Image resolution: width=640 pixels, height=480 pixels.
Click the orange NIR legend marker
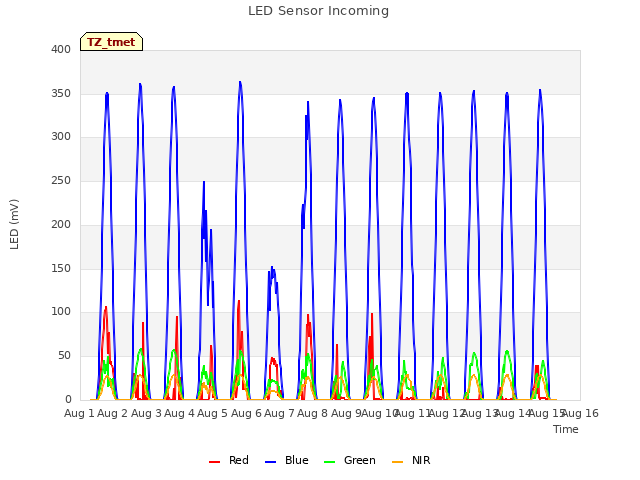click(397, 462)
